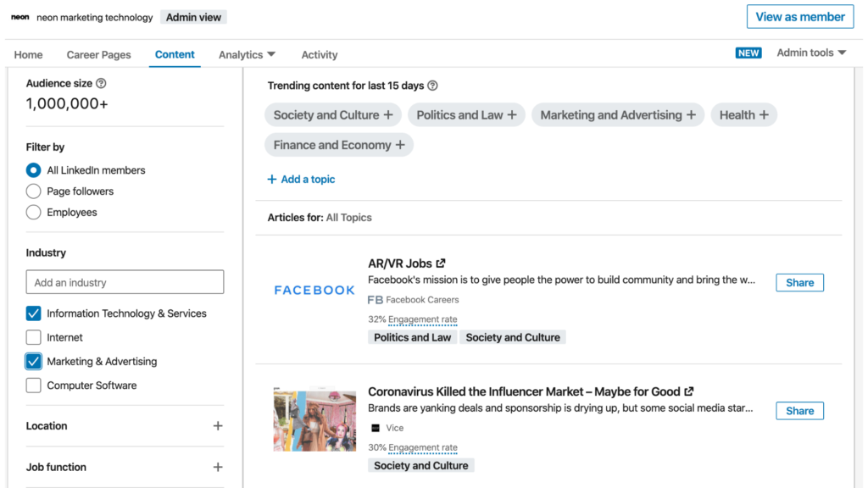Click the plus icon on Politics and Law chip
The image size is (868, 488).
click(x=512, y=115)
